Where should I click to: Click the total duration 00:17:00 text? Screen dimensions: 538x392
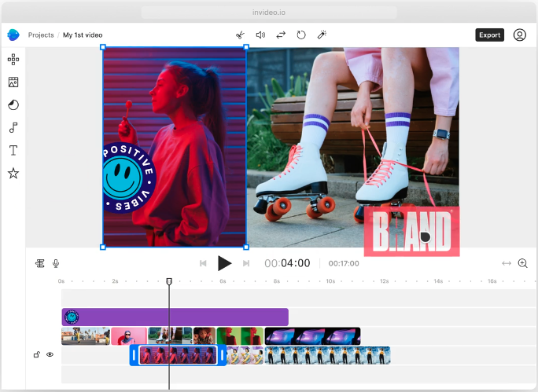click(x=344, y=263)
